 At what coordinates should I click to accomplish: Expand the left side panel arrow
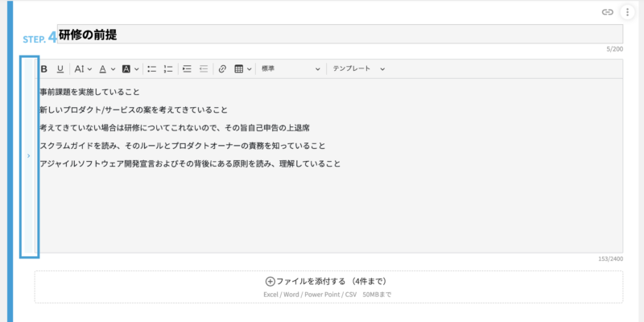pyautogui.click(x=29, y=156)
